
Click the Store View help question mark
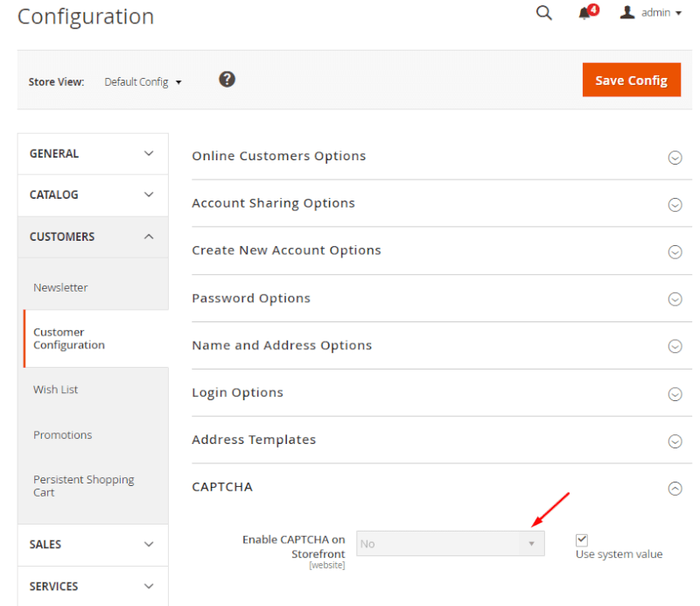227,79
